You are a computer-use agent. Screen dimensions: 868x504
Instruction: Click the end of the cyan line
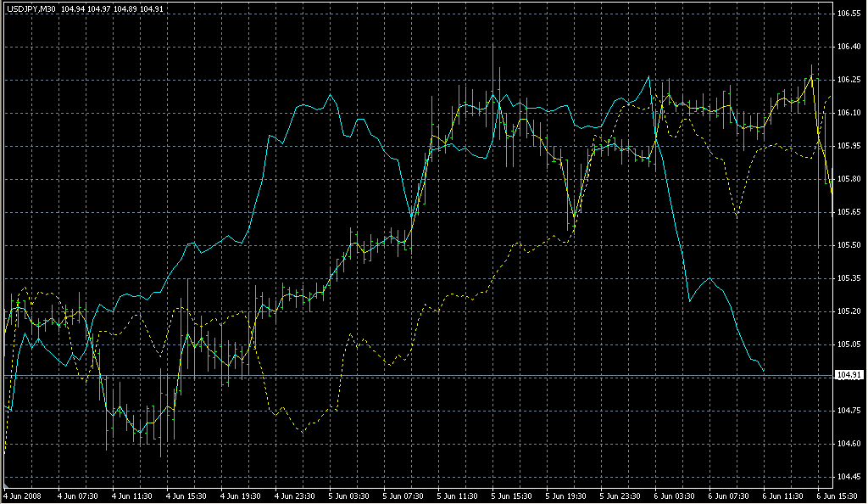pos(765,371)
